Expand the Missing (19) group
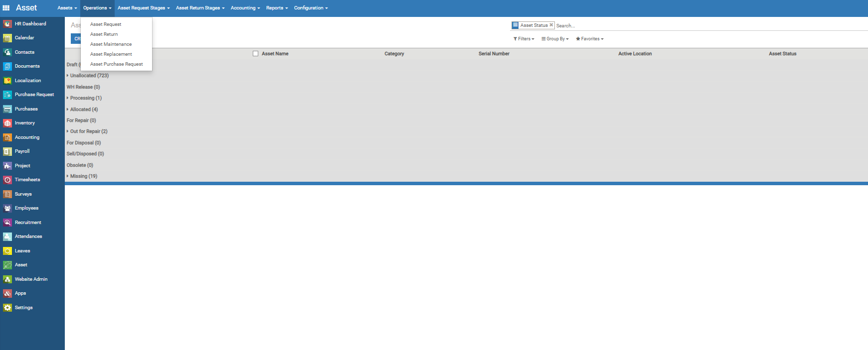Image resolution: width=868 pixels, height=350 pixels. [83, 176]
